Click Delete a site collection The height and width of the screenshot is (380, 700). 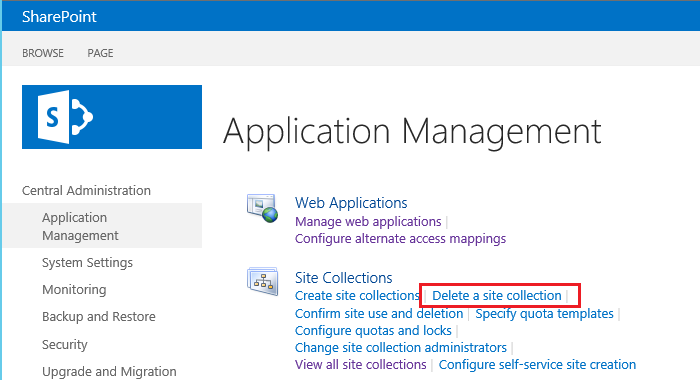(496, 296)
